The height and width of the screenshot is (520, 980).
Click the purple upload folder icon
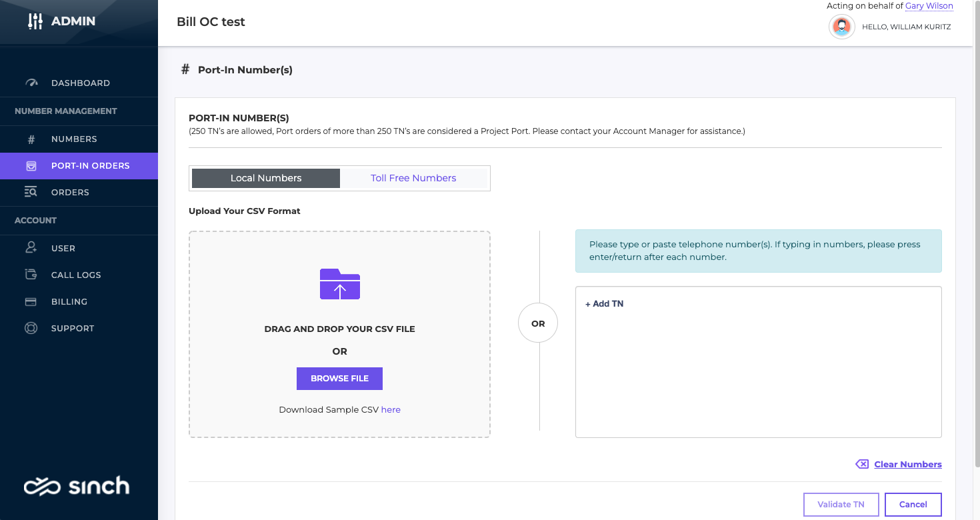point(339,283)
